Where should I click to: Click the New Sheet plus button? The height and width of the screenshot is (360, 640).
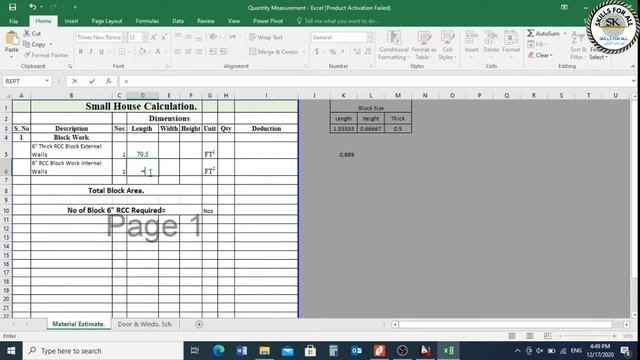click(x=199, y=324)
